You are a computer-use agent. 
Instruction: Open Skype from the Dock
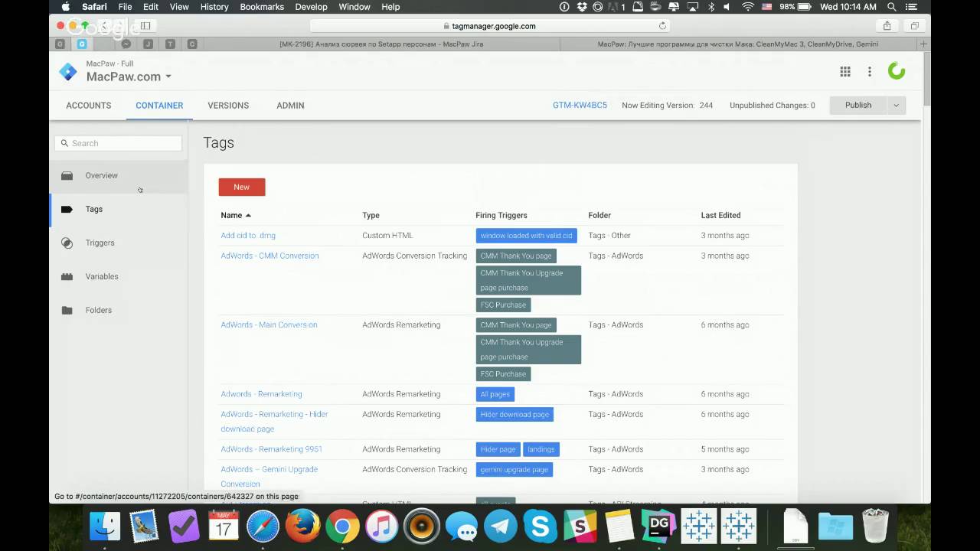click(x=541, y=527)
